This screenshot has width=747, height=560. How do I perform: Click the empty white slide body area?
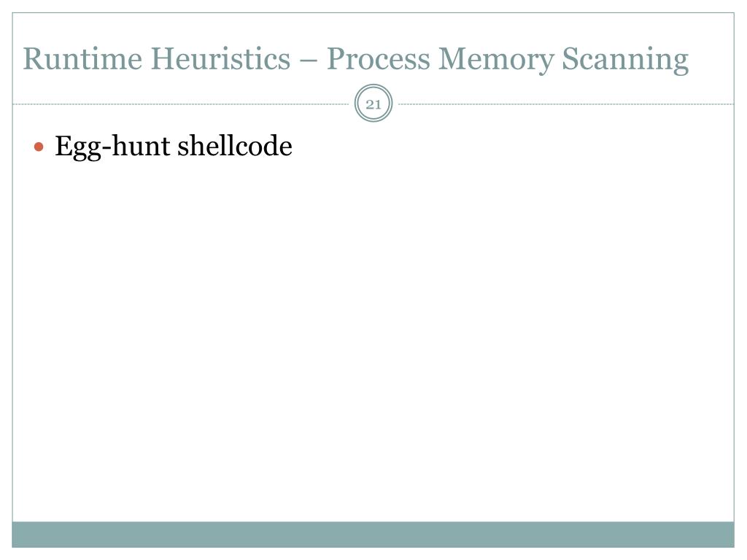373,333
